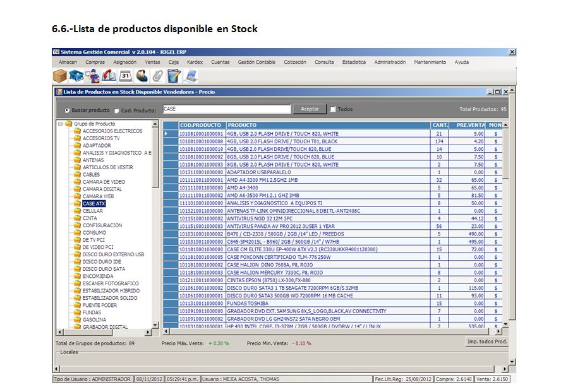The height and width of the screenshot is (392, 561).
Task: Open the two users toolbar icon
Action: (x=142, y=76)
